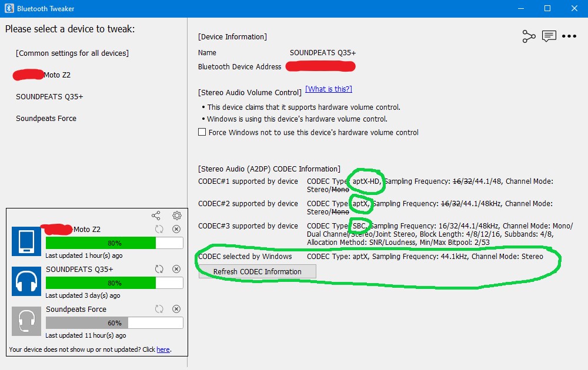This screenshot has width=588, height=370.
Task: Remove Moto Z2 from battery widget
Action: (x=176, y=229)
